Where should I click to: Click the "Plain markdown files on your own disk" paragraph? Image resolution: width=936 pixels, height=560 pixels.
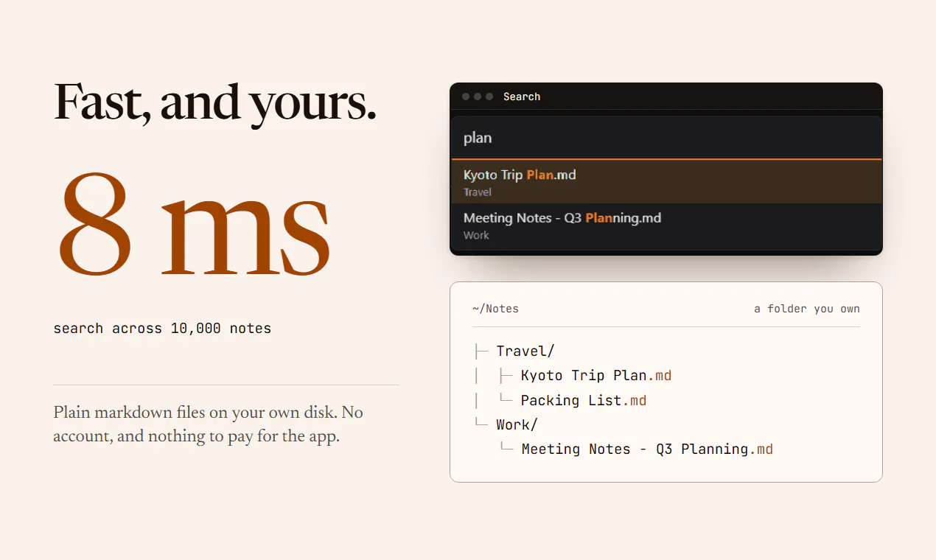click(209, 424)
